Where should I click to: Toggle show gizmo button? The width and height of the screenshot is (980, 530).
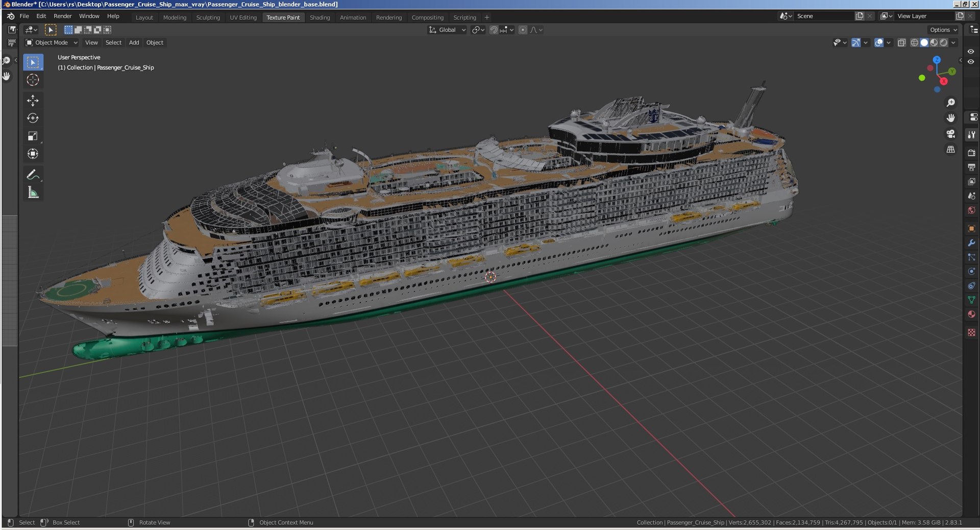point(856,43)
